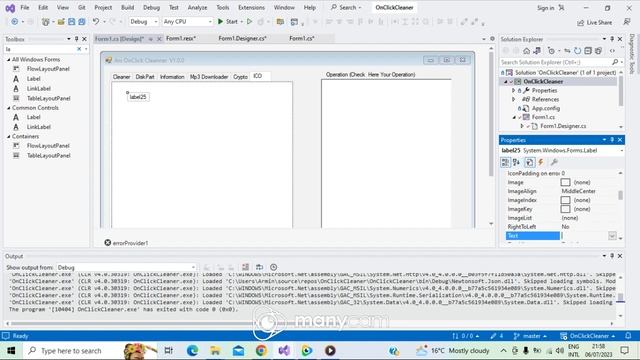640x360 pixels.
Task: Click Sign in at top right
Action: 545,8
